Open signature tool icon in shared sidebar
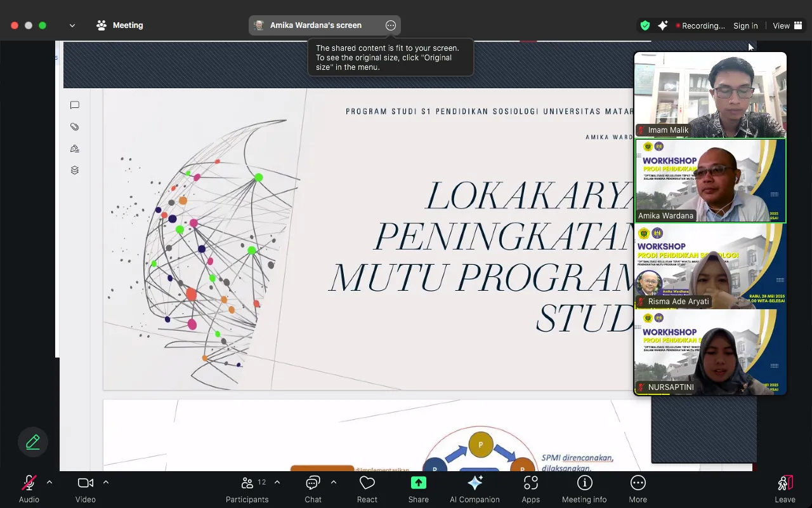 coord(75,149)
